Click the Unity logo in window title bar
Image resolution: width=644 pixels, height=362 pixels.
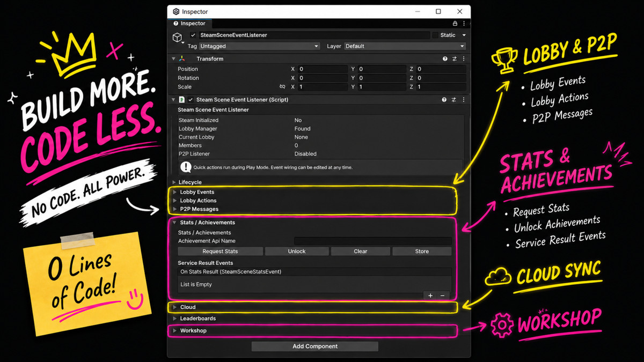tap(176, 12)
